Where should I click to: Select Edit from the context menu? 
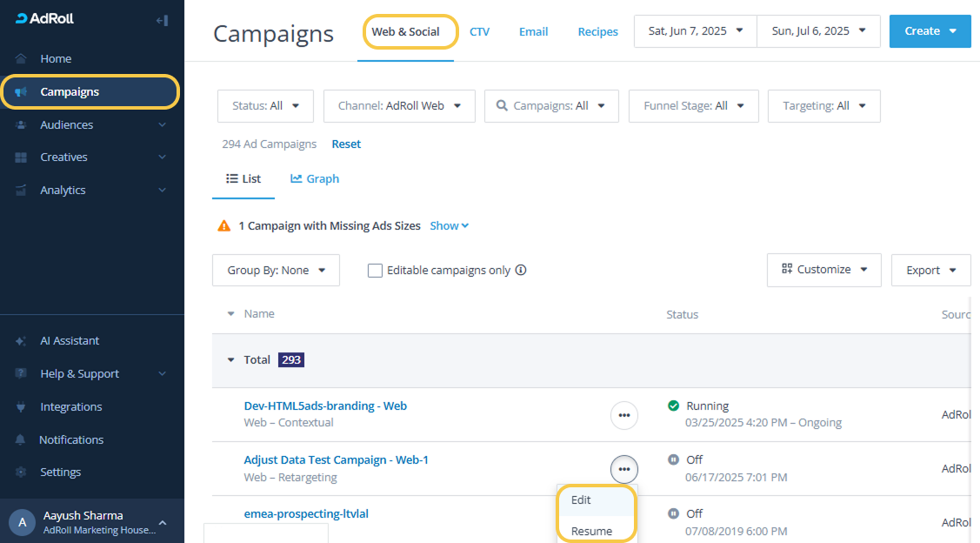(581, 500)
